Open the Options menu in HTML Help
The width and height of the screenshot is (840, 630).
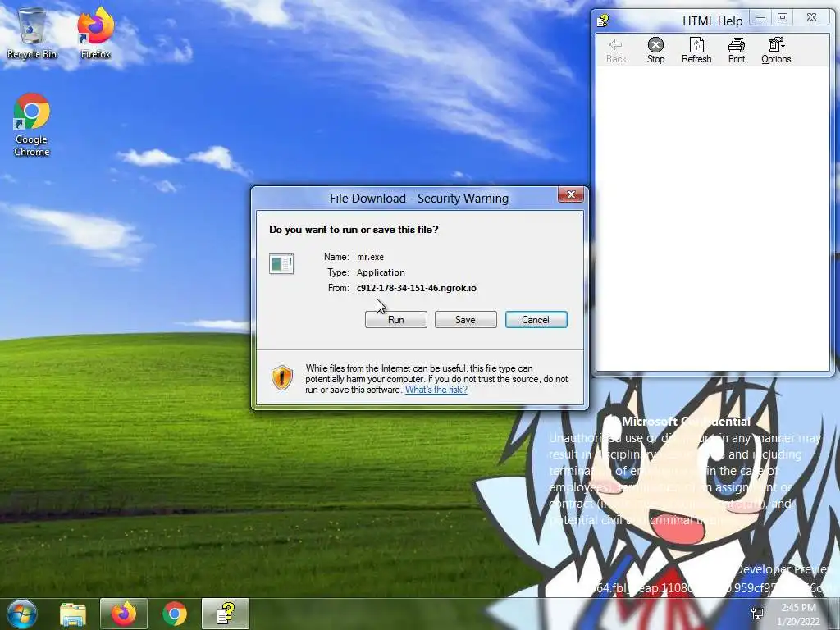(776, 51)
